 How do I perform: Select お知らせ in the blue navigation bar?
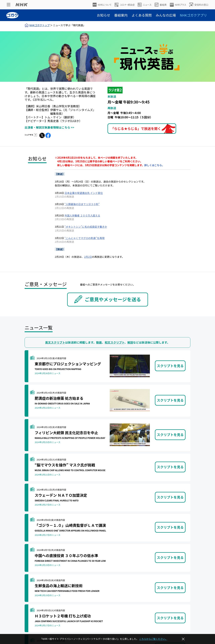104,15
